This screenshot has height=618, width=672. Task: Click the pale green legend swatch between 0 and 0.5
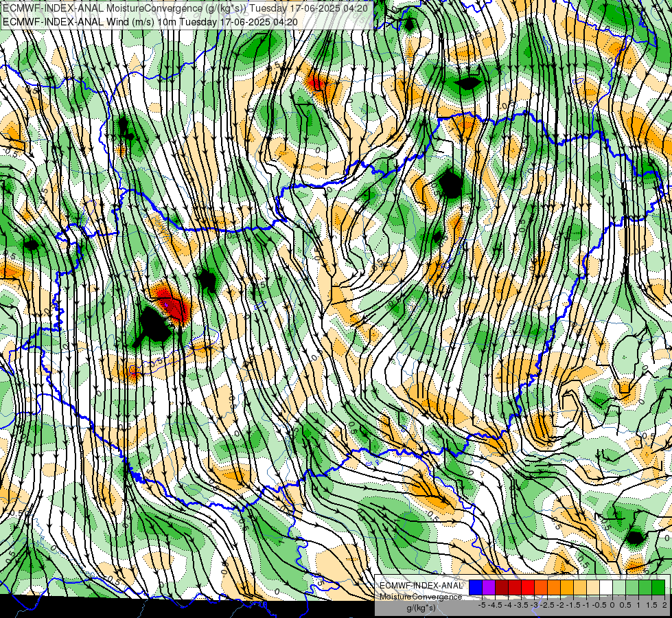tap(619, 587)
